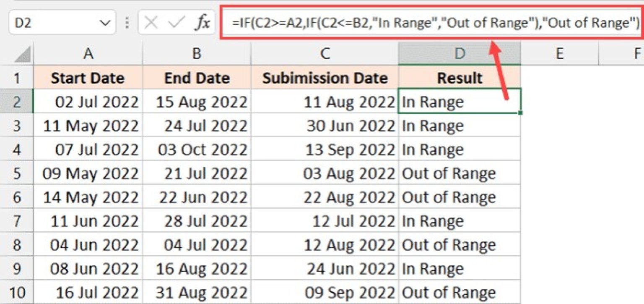Click the fill handle of cell D2
The height and width of the screenshot is (304, 644).
(520, 113)
